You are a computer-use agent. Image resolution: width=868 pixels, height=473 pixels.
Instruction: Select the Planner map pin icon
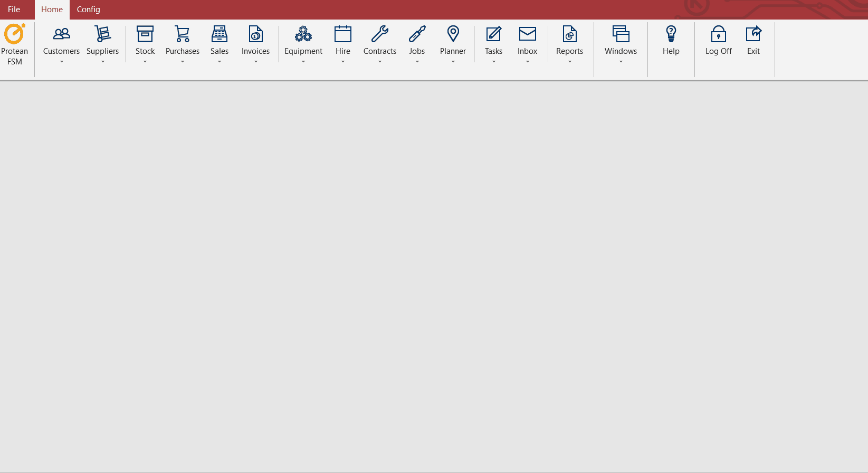pyautogui.click(x=453, y=34)
